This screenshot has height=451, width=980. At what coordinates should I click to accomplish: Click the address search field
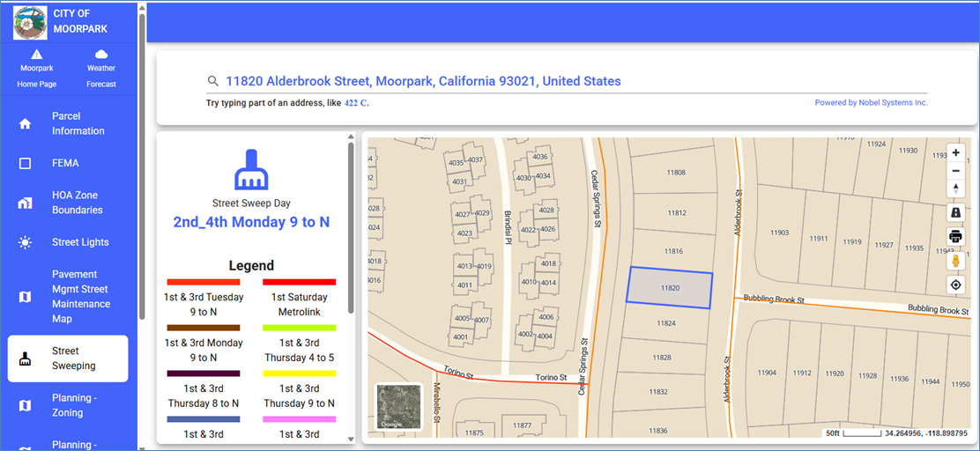click(x=564, y=81)
